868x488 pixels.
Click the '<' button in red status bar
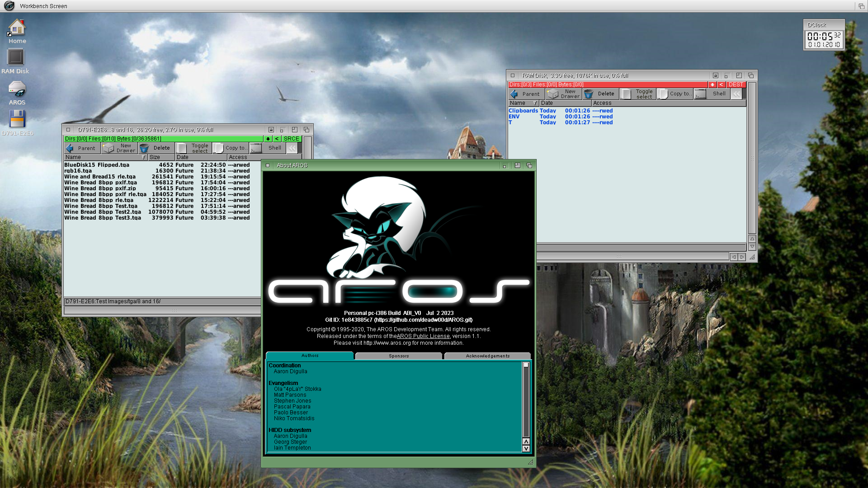(x=721, y=84)
